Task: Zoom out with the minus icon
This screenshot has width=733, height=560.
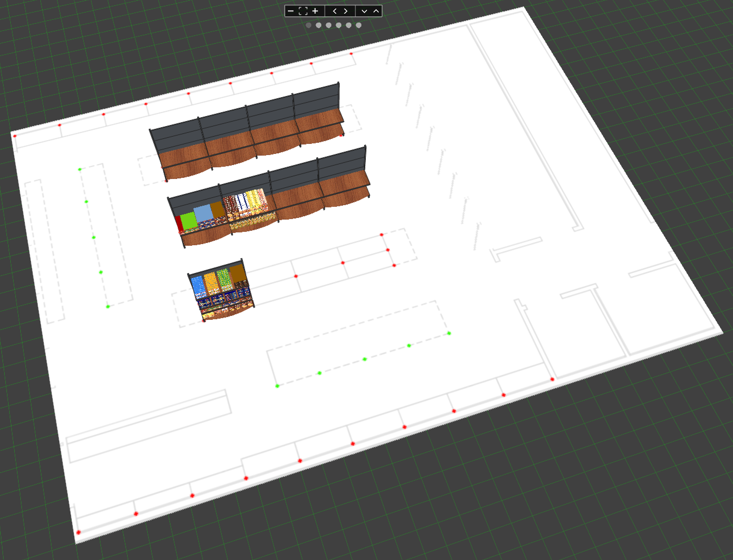Action: 290,11
